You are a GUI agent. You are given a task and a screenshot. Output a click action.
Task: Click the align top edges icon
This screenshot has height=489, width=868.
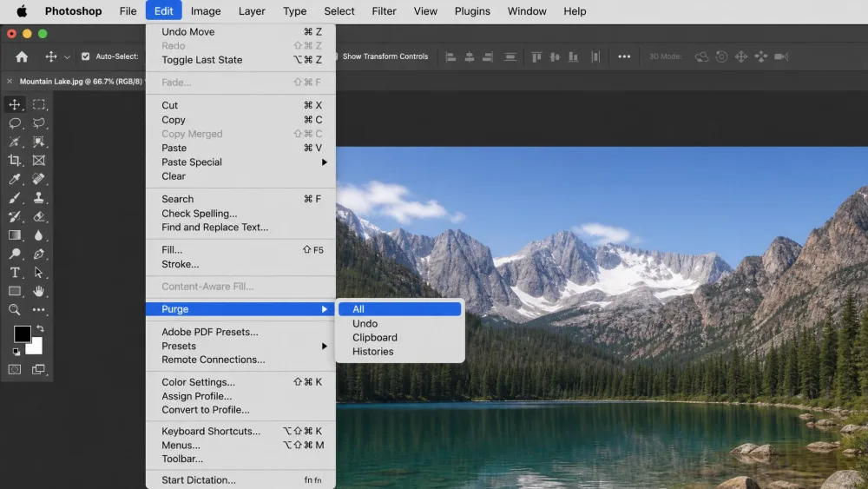tap(536, 56)
